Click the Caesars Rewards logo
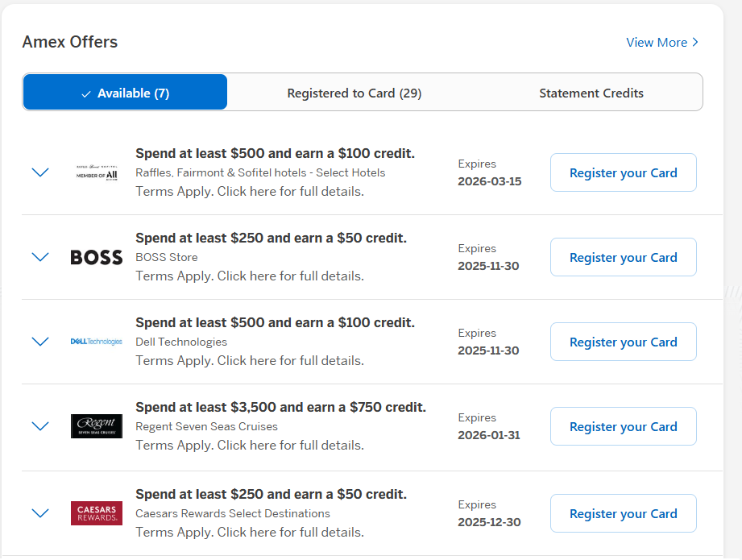The height and width of the screenshot is (560, 742). (96, 513)
